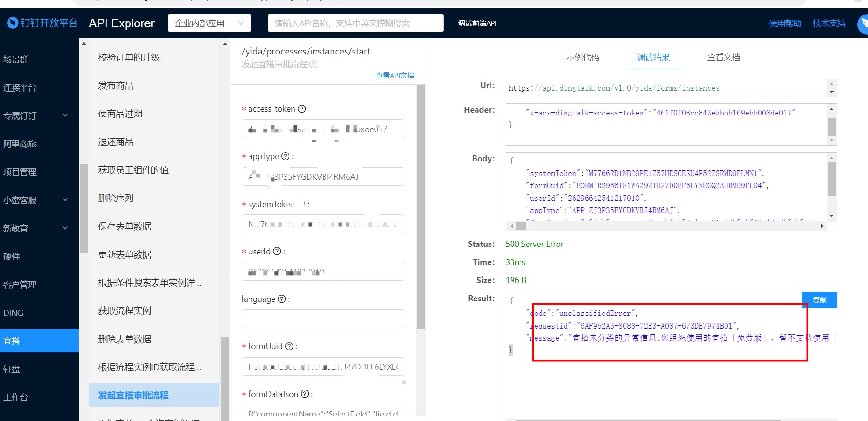Click Body box horizontal scroll right arrow
The image size is (868, 421).
(822, 226)
